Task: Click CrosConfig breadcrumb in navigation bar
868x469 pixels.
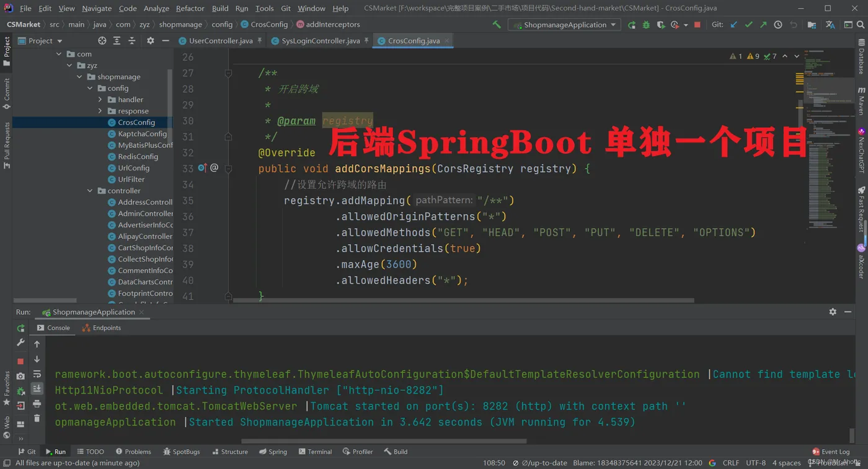Action: (264, 25)
